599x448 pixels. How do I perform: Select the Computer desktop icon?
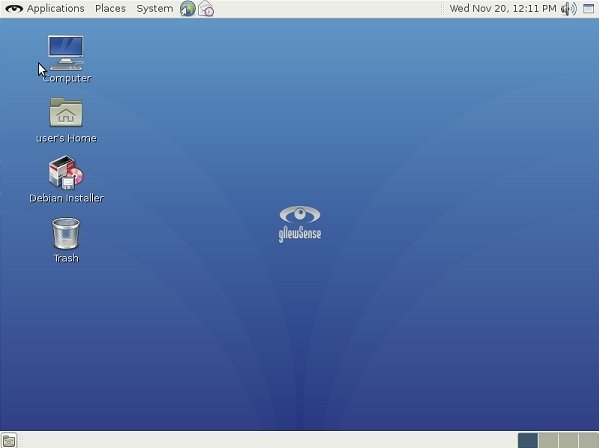tap(66, 53)
